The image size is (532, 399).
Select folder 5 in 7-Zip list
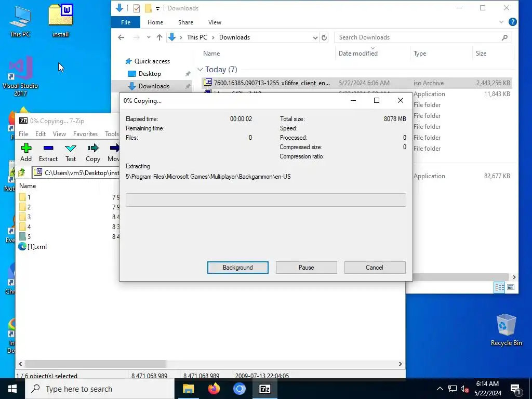click(25, 236)
